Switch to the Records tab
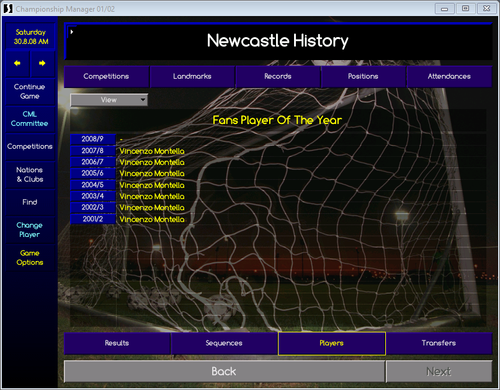 [278, 76]
